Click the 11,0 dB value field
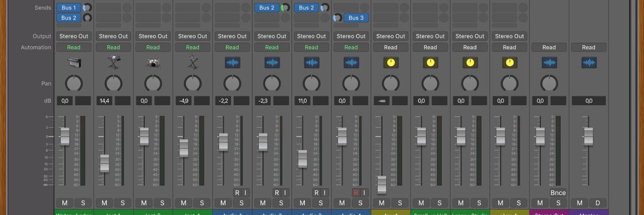 pos(302,101)
